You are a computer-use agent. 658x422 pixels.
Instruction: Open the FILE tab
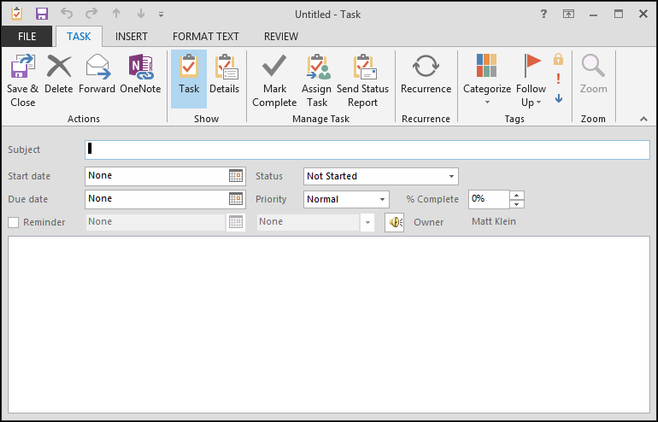click(x=27, y=36)
